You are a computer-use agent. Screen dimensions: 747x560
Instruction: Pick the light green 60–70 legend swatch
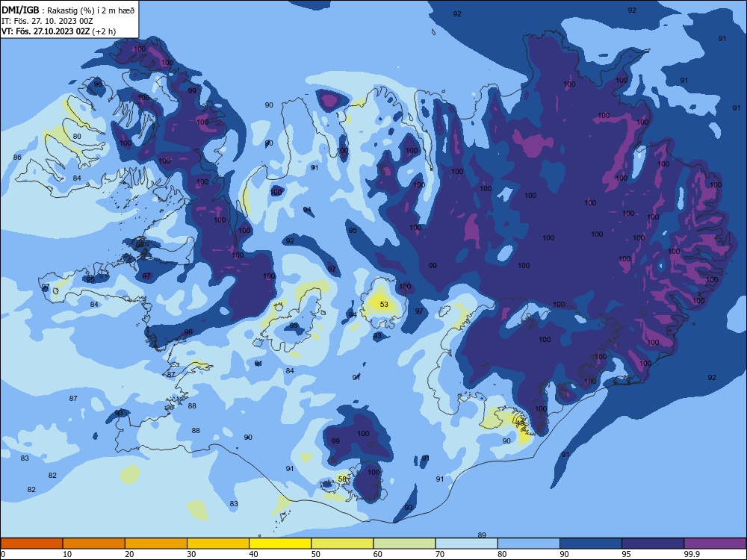click(404, 544)
